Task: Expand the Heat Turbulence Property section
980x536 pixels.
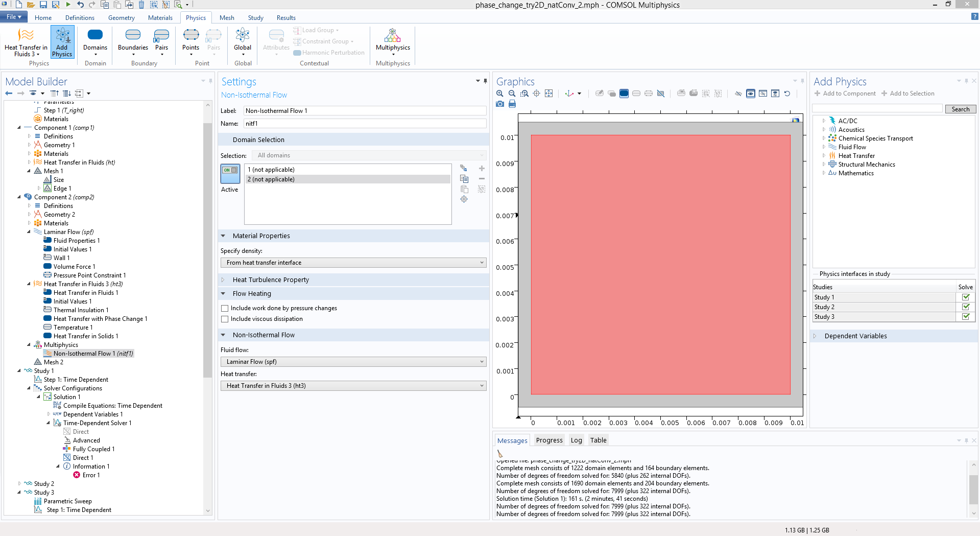Action: [x=271, y=280]
